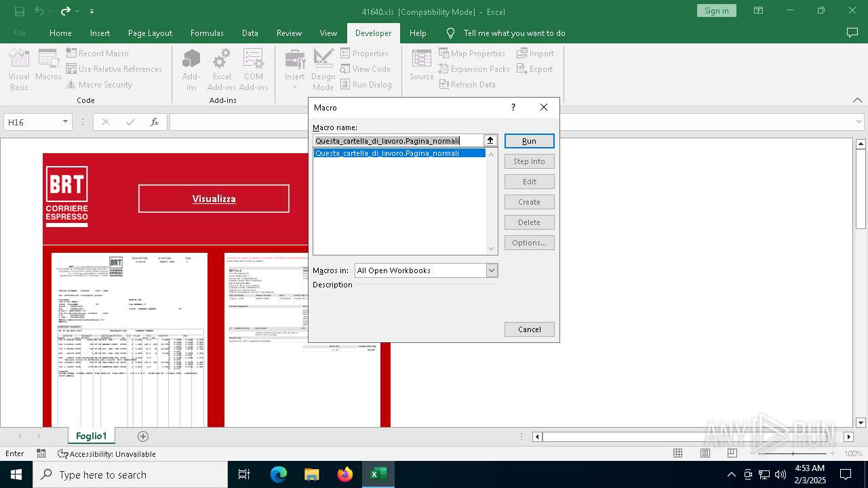The width and height of the screenshot is (868, 488).
Task: Click the Insert Function fx button
Action: click(x=155, y=122)
